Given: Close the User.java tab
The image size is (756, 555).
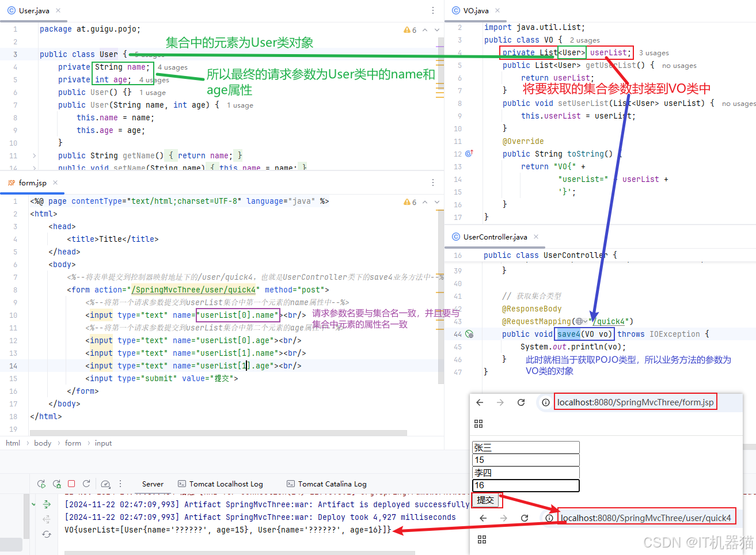Looking at the screenshot, I should click(59, 10).
